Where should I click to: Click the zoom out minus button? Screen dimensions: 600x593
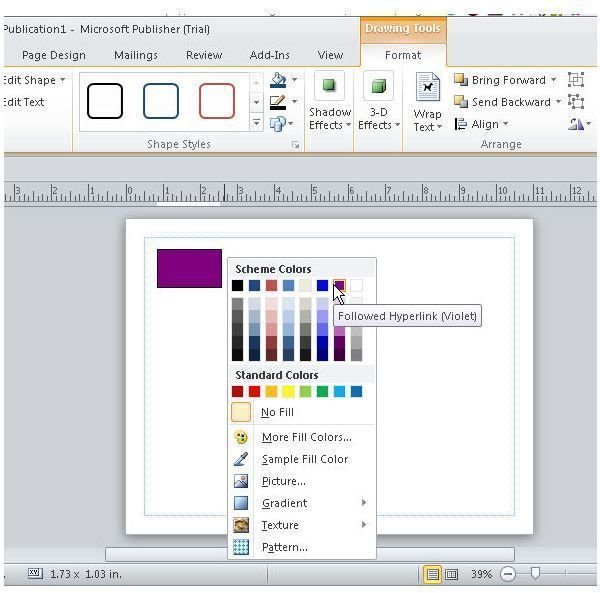pos(508,574)
